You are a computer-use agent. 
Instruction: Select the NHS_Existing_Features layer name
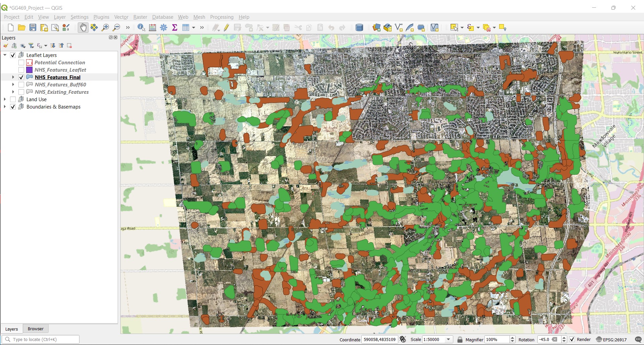[x=62, y=92]
